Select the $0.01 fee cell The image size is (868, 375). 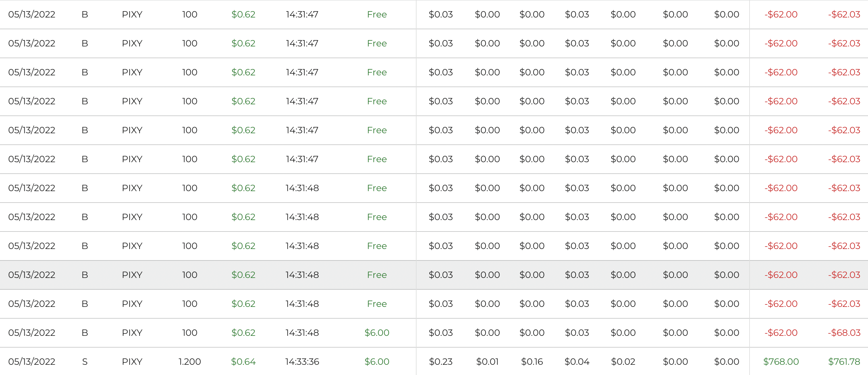tap(487, 361)
